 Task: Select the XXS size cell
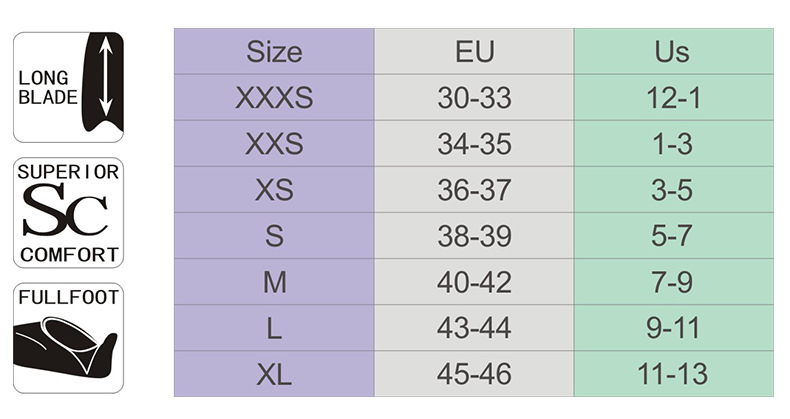tap(274, 144)
